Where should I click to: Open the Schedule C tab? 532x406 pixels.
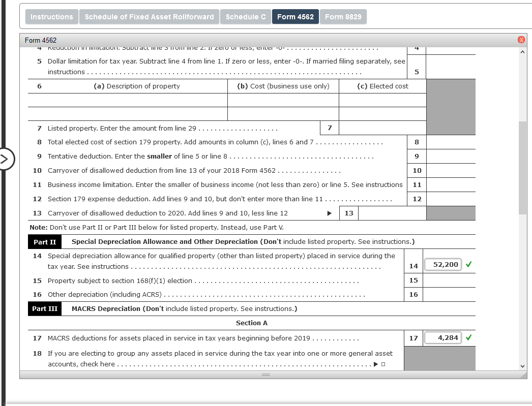pos(246,16)
